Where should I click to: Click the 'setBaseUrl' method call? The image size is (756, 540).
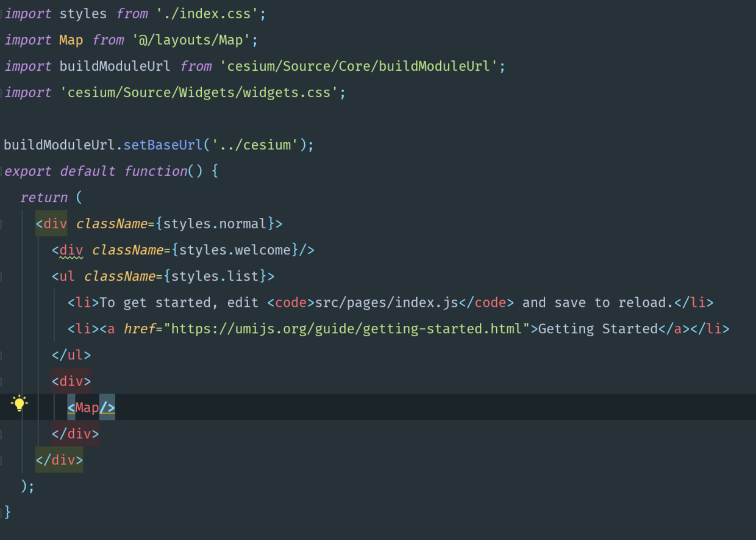coord(163,145)
